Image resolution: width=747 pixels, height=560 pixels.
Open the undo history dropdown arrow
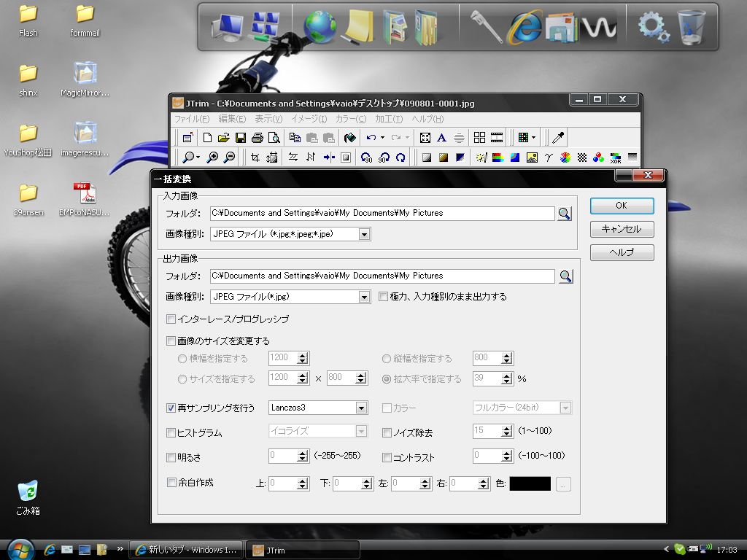click(x=382, y=138)
